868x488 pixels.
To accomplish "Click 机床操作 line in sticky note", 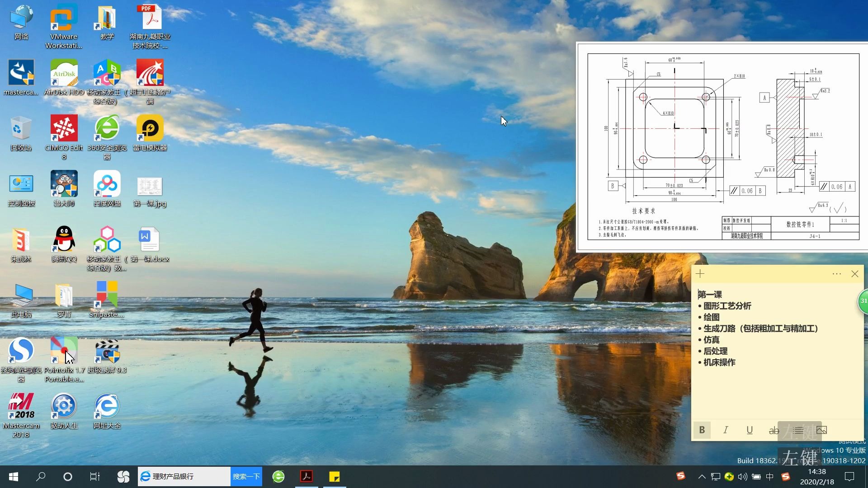I will pyautogui.click(x=719, y=362).
